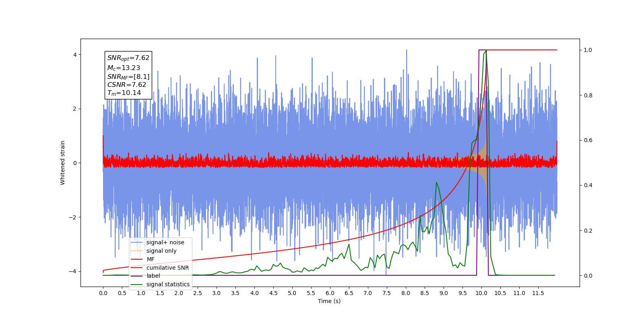Click the 10.5 tick on the time axis
The image size is (644, 322).
(x=500, y=293)
